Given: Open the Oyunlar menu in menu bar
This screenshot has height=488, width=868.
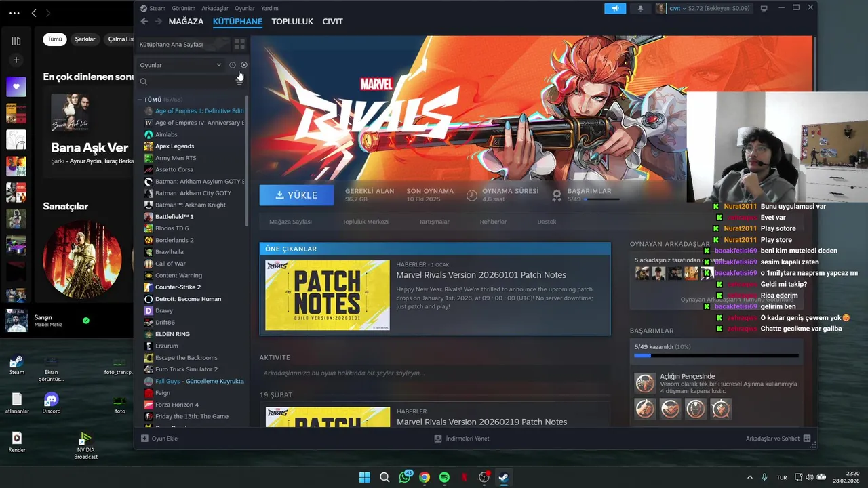Looking at the screenshot, I should click(244, 8).
